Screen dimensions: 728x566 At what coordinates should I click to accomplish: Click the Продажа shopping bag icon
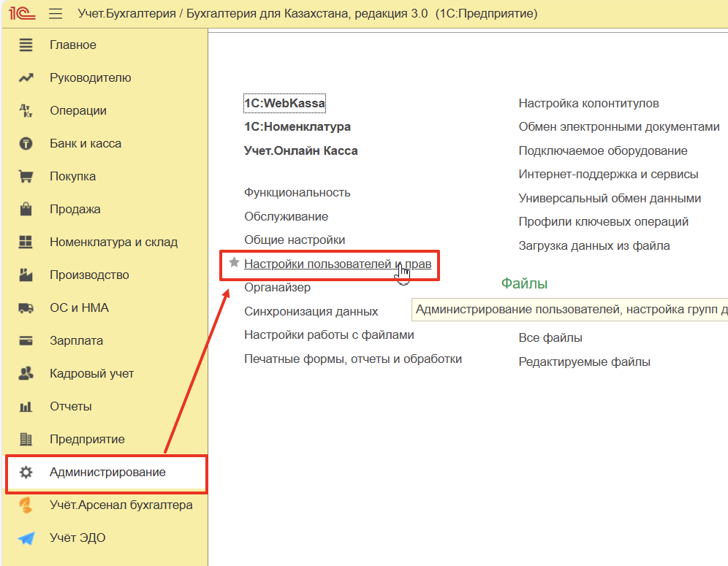tap(26, 210)
